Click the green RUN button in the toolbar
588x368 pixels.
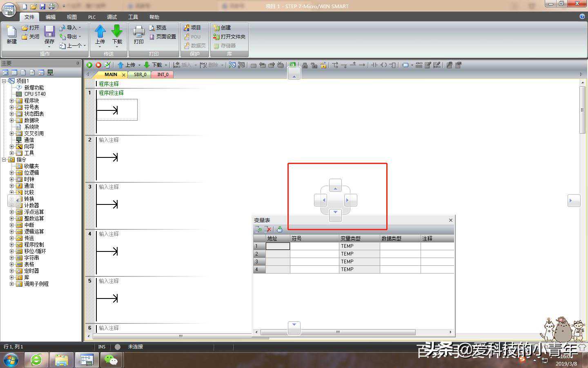tap(89, 65)
